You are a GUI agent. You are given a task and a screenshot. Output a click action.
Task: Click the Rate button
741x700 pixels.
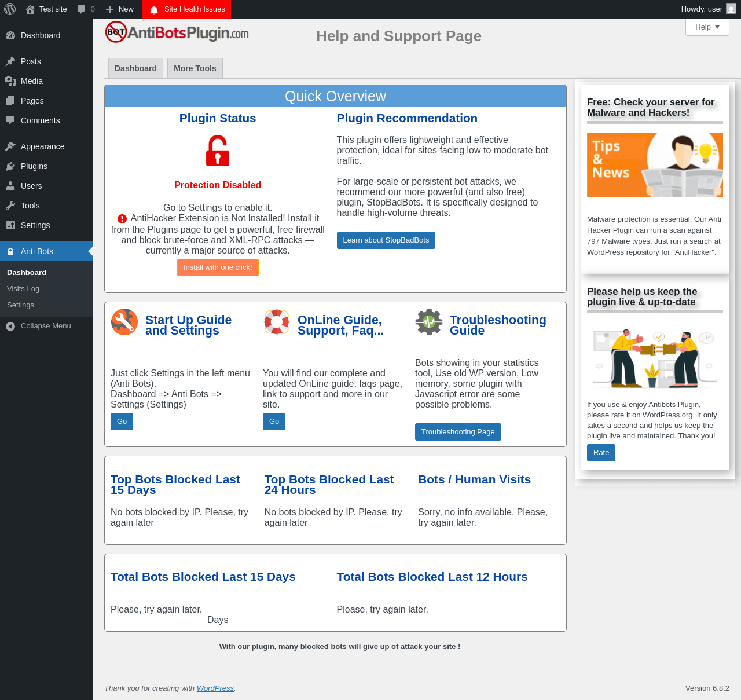pyautogui.click(x=601, y=453)
